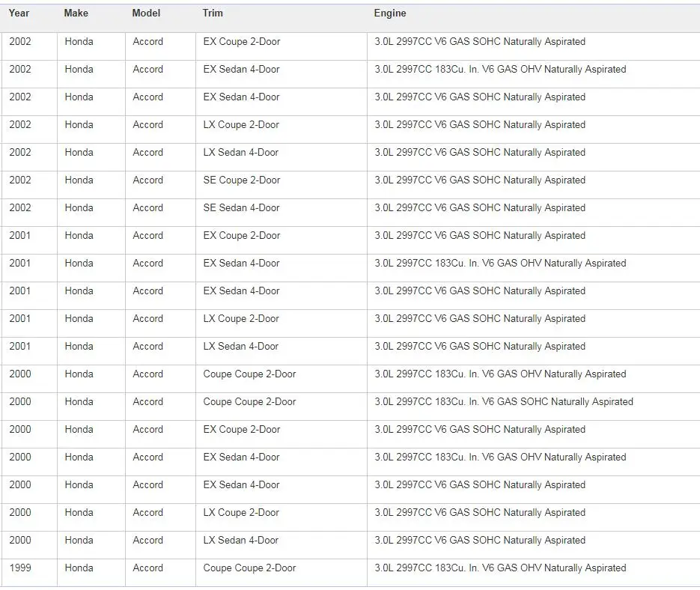
Task: Click the 183Cu. In. SOHC engine cell
Action: (x=534, y=407)
